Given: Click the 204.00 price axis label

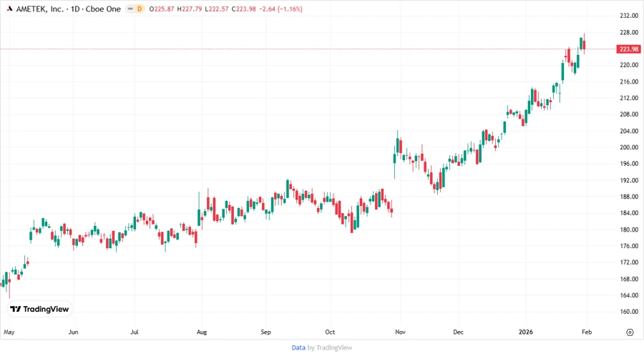Looking at the screenshot, I should pyautogui.click(x=629, y=132).
